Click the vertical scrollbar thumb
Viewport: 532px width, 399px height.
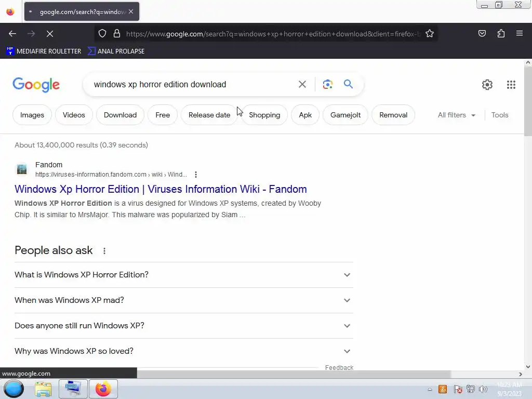pos(528,102)
